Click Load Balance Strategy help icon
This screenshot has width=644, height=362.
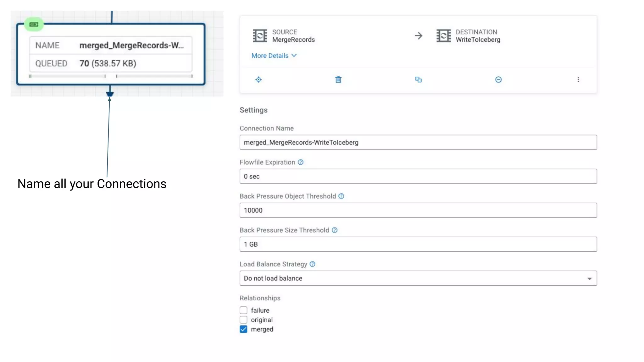click(312, 264)
